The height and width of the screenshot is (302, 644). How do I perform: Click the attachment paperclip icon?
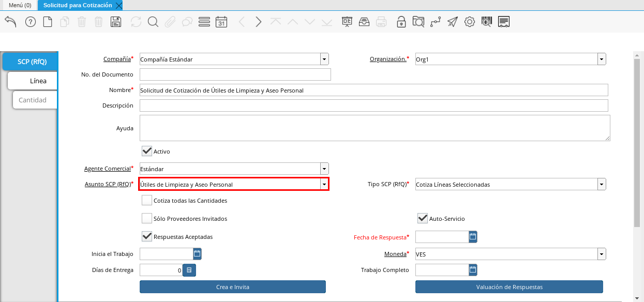[170, 22]
